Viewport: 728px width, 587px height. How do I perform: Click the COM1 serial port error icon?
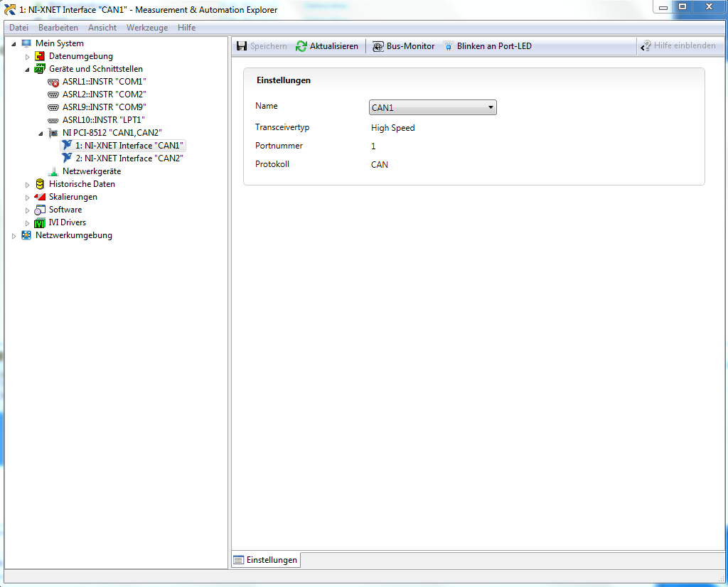[x=53, y=82]
